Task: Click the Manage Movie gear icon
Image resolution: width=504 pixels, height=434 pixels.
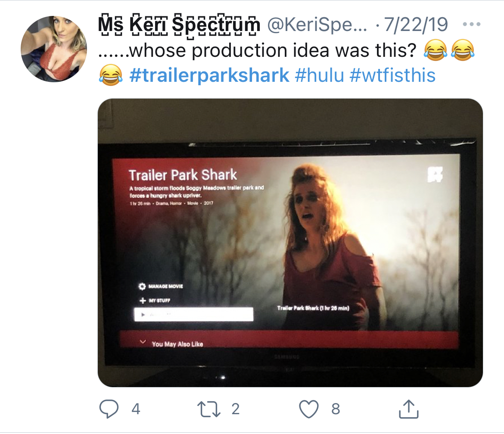Action: tap(142, 287)
